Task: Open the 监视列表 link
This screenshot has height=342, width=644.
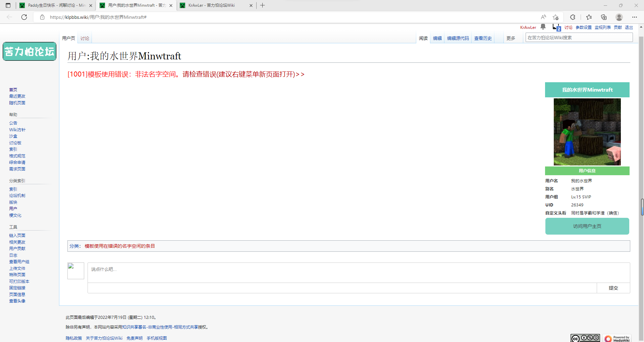Action: click(603, 28)
